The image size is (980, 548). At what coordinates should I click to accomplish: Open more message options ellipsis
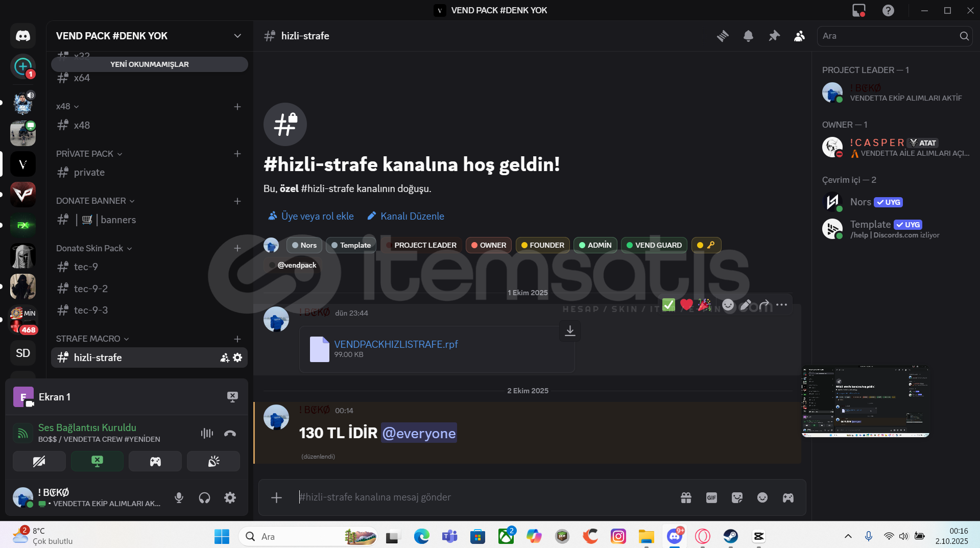781,305
